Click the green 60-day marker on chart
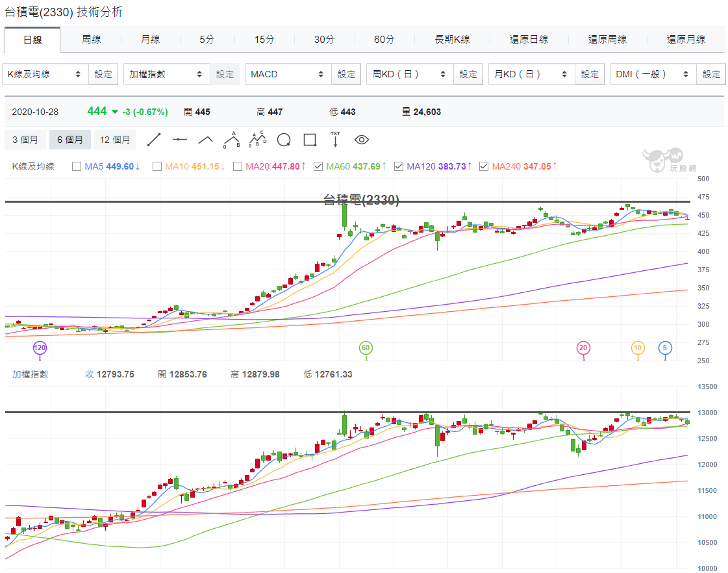728x573 pixels. (366, 348)
